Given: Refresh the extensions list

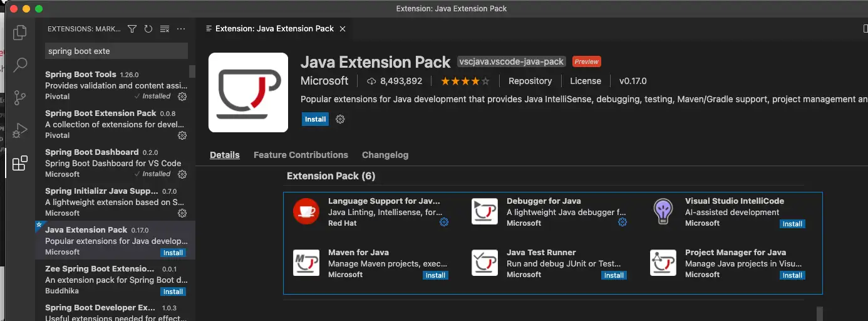Looking at the screenshot, I should [148, 29].
